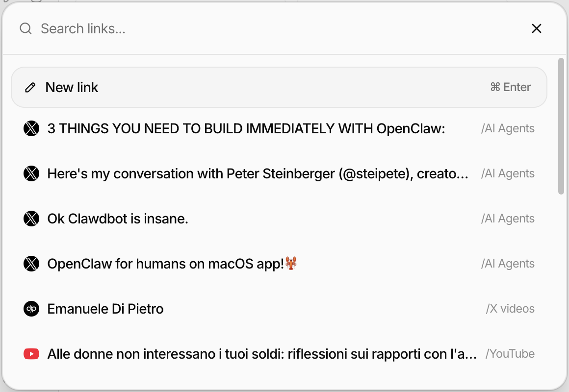Click the X logo beside Peter Steinberger conversation
The image size is (569, 392).
click(31, 174)
